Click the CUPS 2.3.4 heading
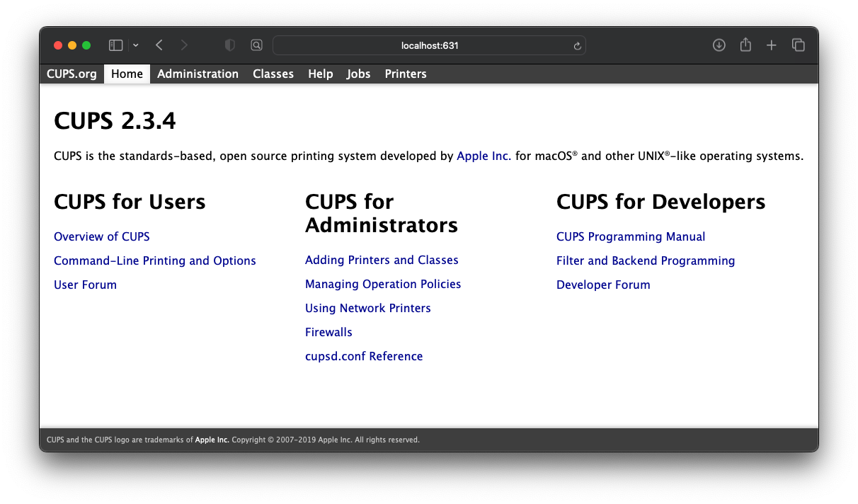Image resolution: width=858 pixels, height=504 pixels. [115, 121]
